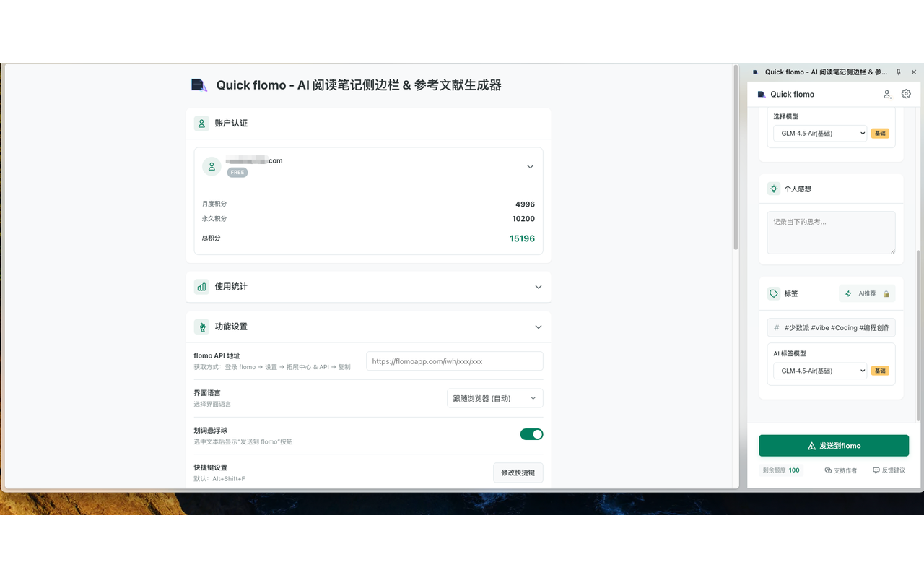Click the 永久积分 label
This screenshot has width=924, height=578.
pos(214,219)
